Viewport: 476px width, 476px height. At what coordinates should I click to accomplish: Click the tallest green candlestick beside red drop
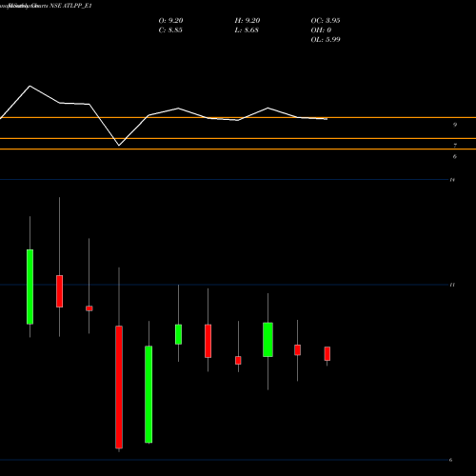(149, 394)
